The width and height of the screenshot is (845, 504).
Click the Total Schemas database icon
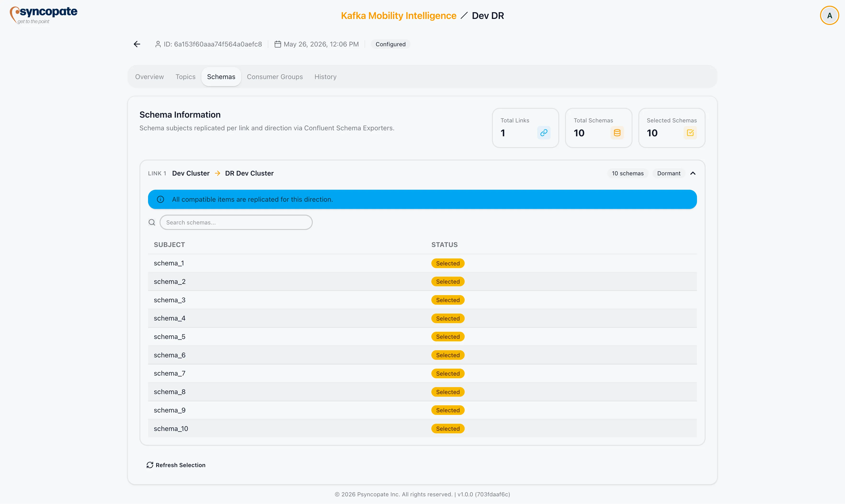[x=617, y=133]
